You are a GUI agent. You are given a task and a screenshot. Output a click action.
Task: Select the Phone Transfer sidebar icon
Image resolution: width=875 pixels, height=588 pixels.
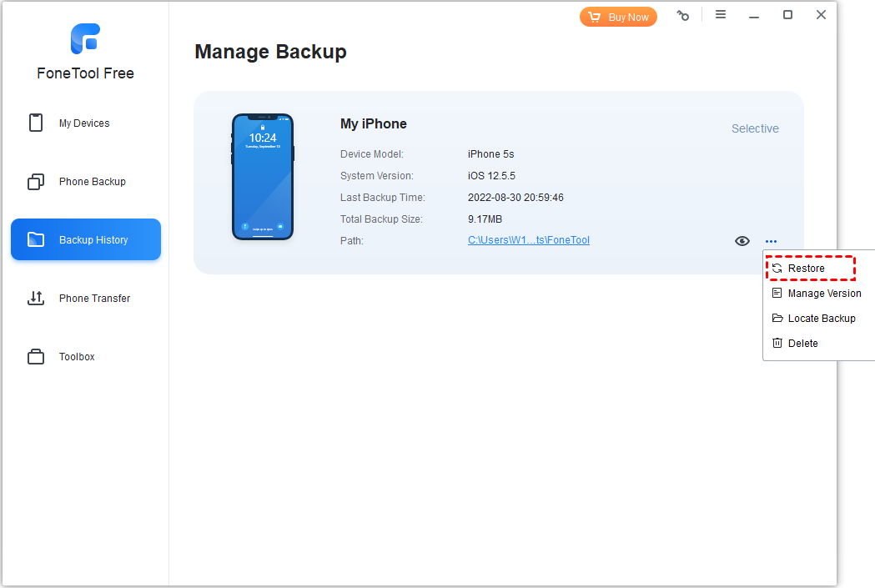(34, 298)
